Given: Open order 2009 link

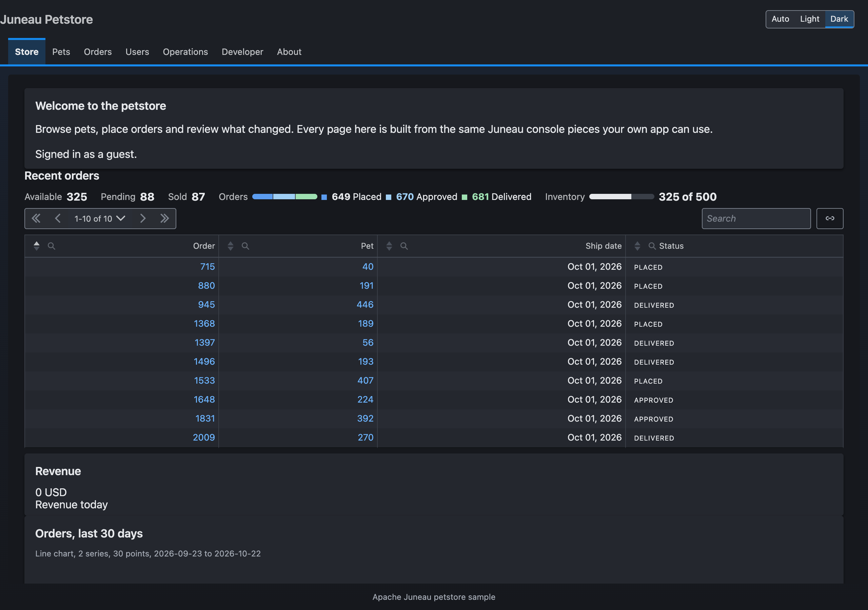Looking at the screenshot, I should point(204,437).
